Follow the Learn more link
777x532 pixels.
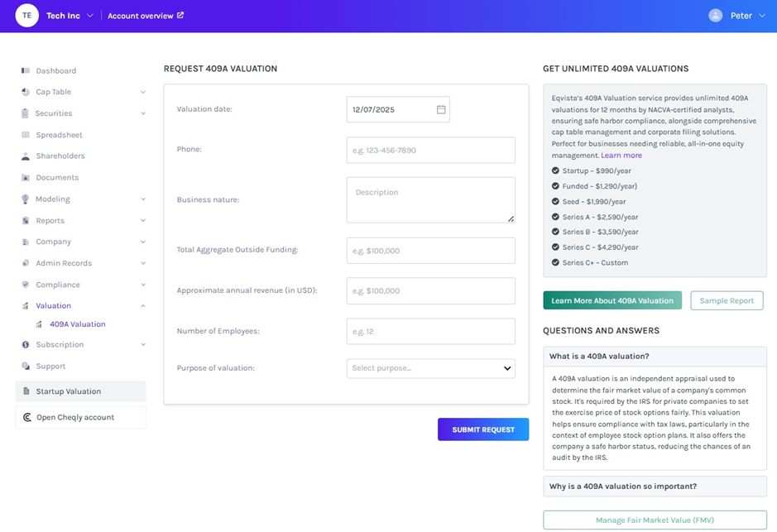(x=621, y=156)
